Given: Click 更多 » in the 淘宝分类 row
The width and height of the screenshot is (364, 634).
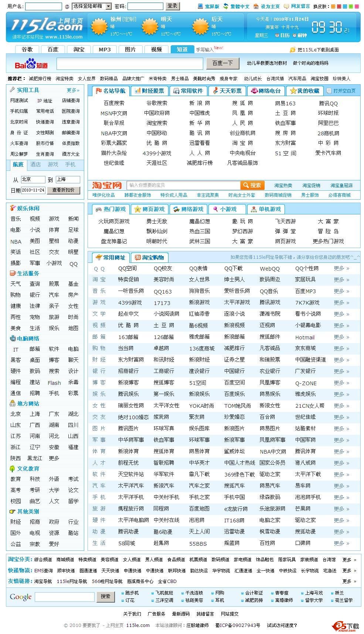Looking at the screenshot, I should [x=350, y=560].
